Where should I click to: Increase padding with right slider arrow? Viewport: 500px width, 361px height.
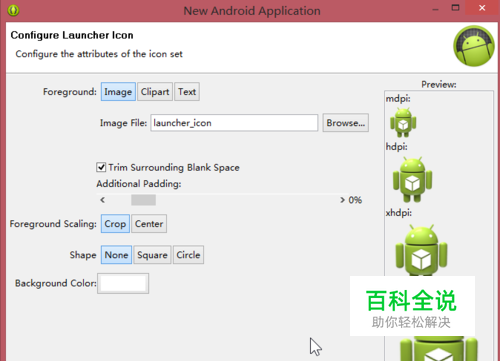pyautogui.click(x=342, y=200)
